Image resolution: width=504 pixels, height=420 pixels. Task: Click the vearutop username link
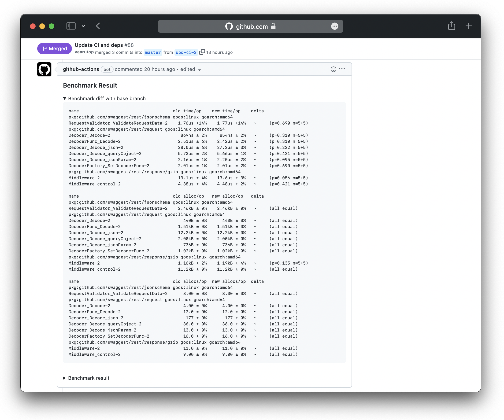(84, 52)
